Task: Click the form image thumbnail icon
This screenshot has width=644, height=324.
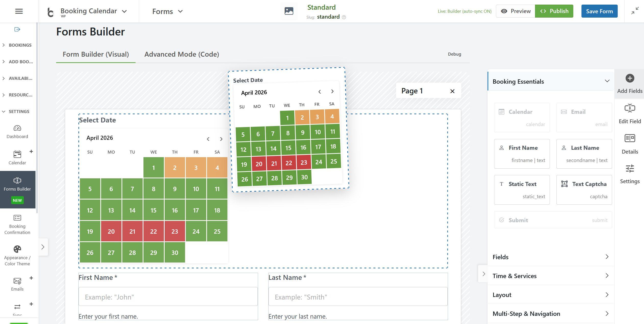Action: pyautogui.click(x=289, y=11)
